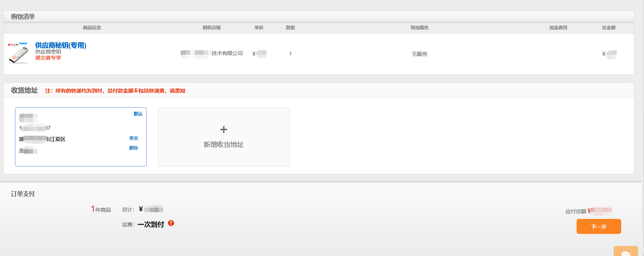
Task: Click the 商品信息 column header
Action: pyautogui.click(x=92, y=28)
